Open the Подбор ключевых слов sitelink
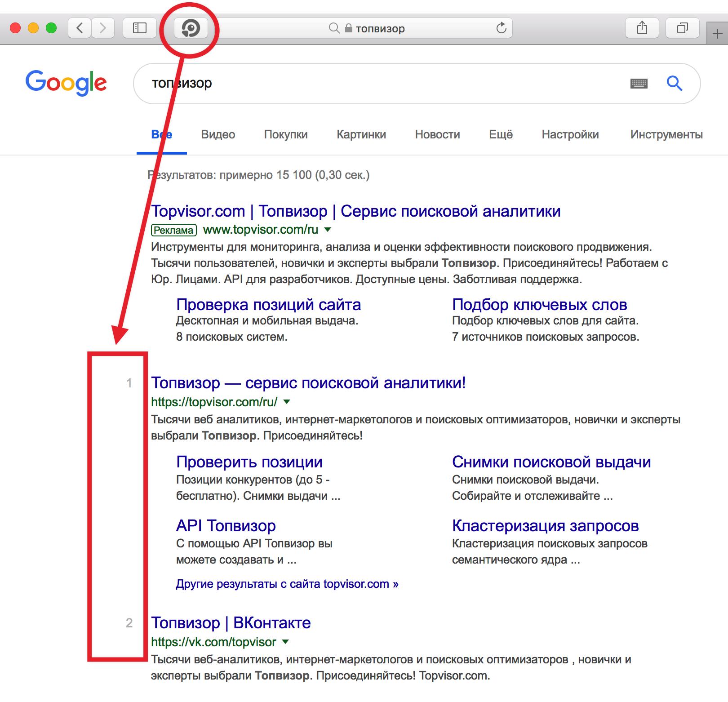The height and width of the screenshot is (702, 728). [x=539, y=304]
